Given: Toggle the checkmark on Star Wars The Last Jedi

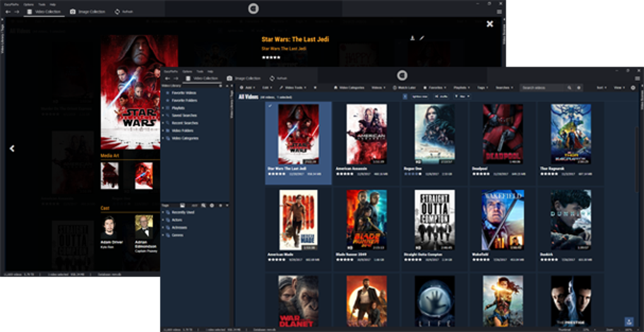Looking at the screenshot, I should tap(270, 106).
